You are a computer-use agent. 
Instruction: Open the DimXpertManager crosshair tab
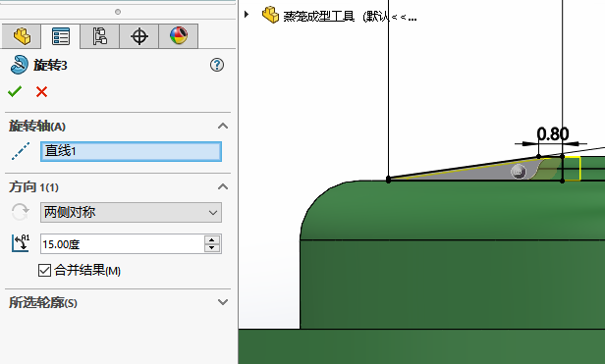pos(138,36)
